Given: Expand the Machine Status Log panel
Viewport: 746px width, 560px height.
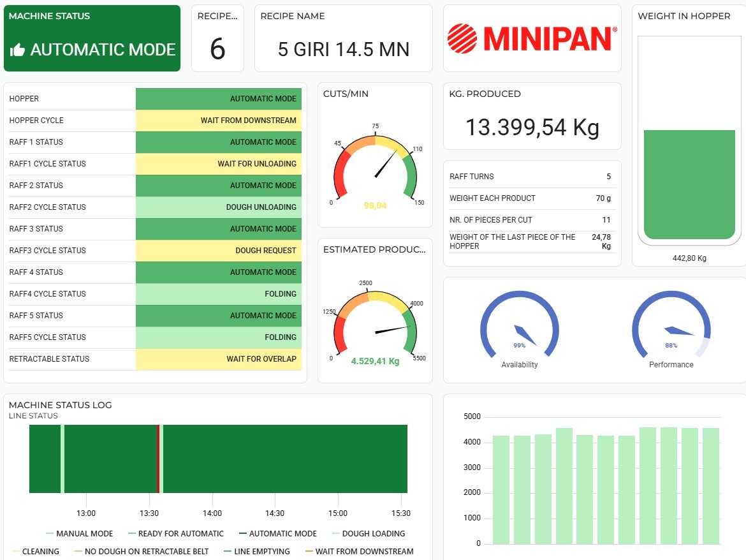Looking at the screenshot, I should click(x=60, y=404).
